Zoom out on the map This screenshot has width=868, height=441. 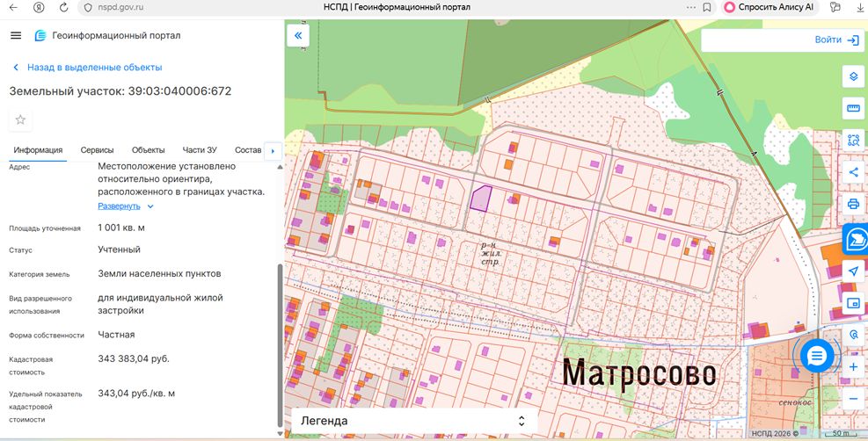852,398
